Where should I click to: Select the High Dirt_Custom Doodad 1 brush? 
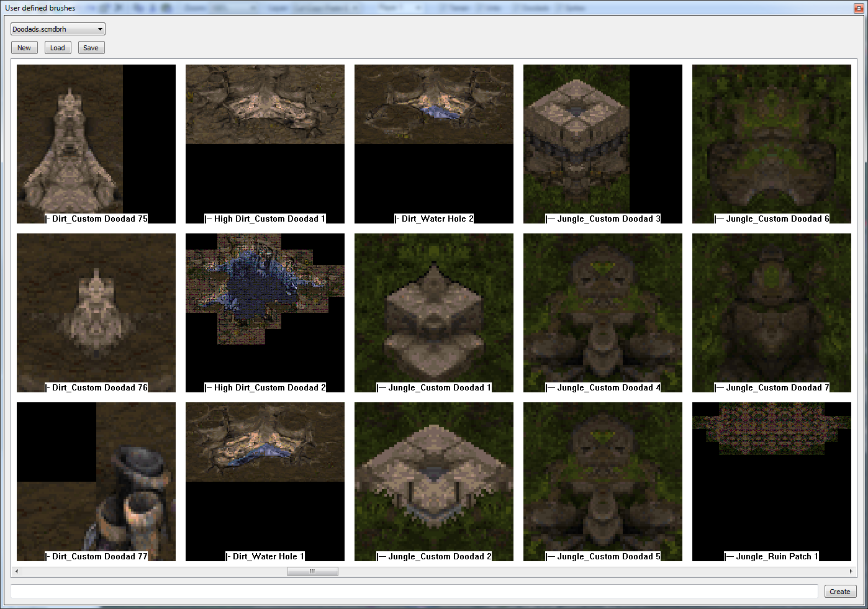pyautogui.click(x=265, y=144)
